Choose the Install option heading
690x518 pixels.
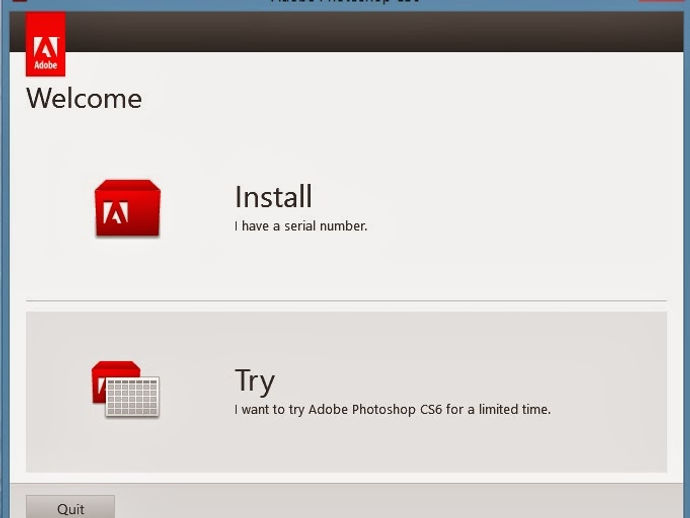tap(273, 196)
